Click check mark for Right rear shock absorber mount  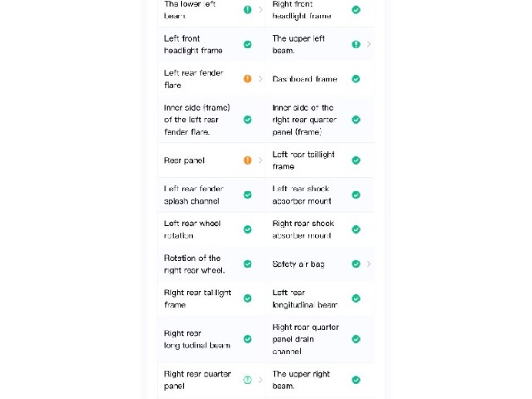(x=356, y=229)
